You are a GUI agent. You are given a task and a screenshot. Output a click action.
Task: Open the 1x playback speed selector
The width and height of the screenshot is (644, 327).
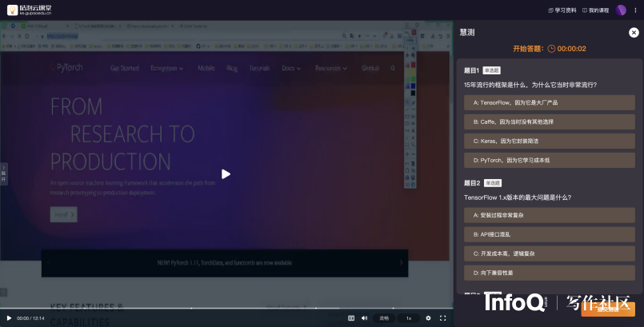(409, 318)
